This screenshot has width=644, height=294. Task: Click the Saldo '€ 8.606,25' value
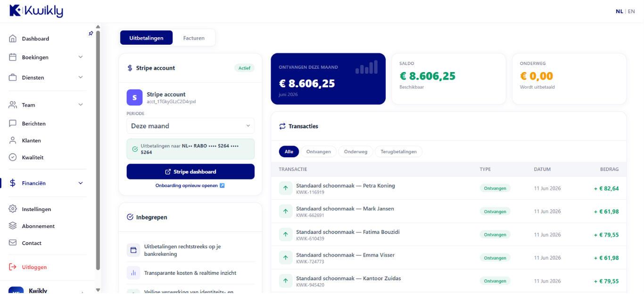tap(428, 76)
